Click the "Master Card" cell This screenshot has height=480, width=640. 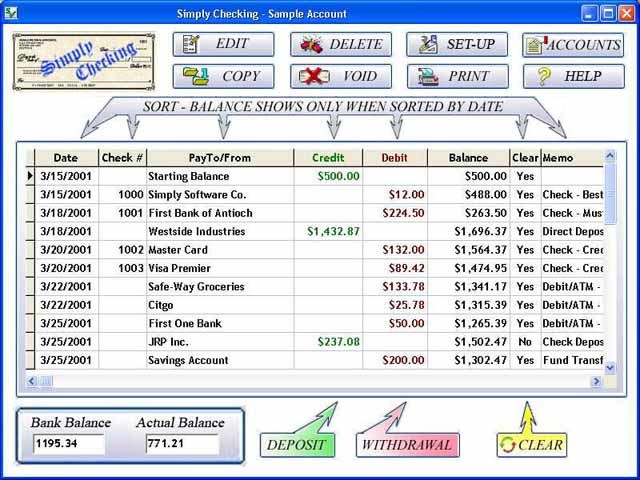[220, 250]
